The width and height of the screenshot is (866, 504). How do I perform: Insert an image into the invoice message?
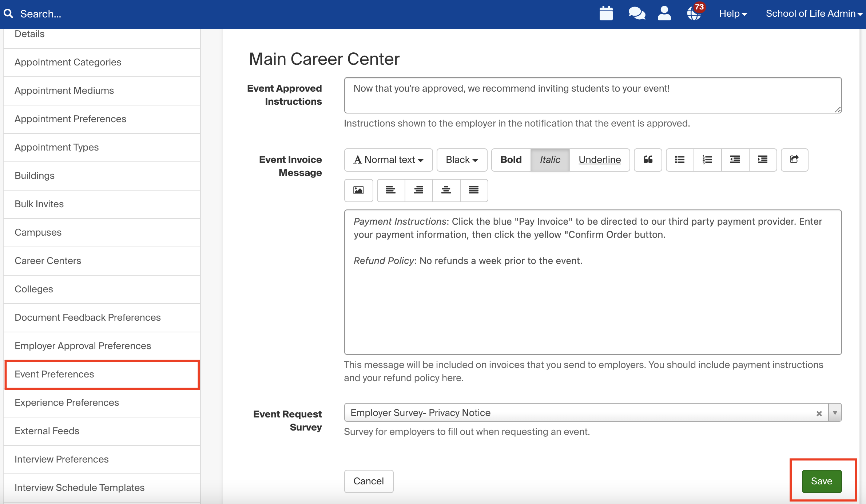(x=358, y=190)
